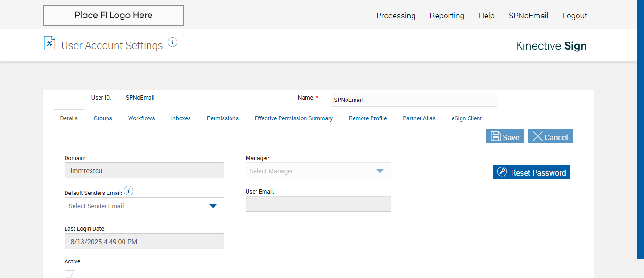Select the eSign Client tab

tap(466, 118)
